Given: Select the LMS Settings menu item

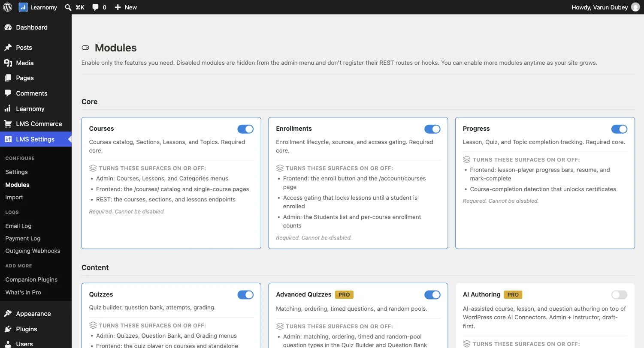Looking at the screenshot, I should pos(36,139).
